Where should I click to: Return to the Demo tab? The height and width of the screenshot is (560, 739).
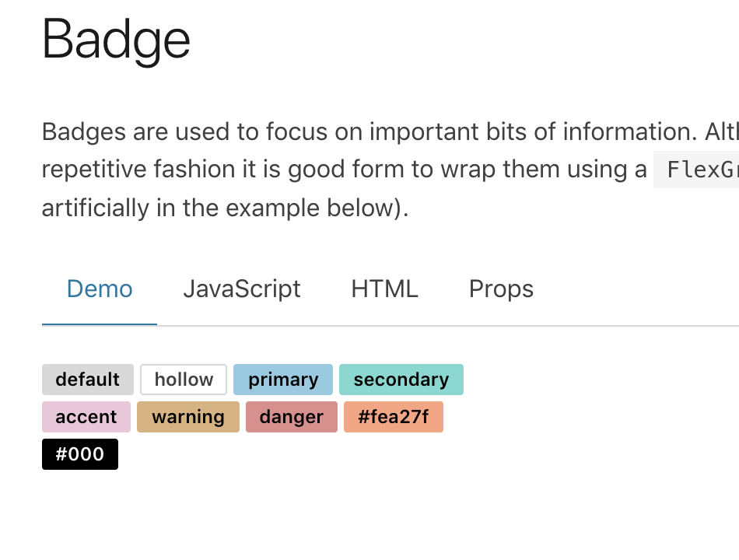[99, 289]
